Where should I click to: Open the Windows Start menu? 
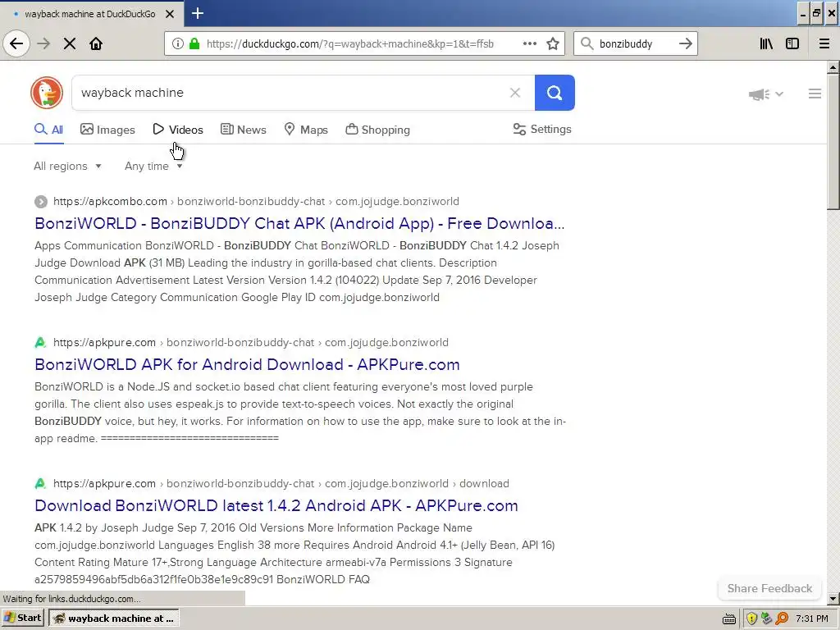click(x=22, y=618)
